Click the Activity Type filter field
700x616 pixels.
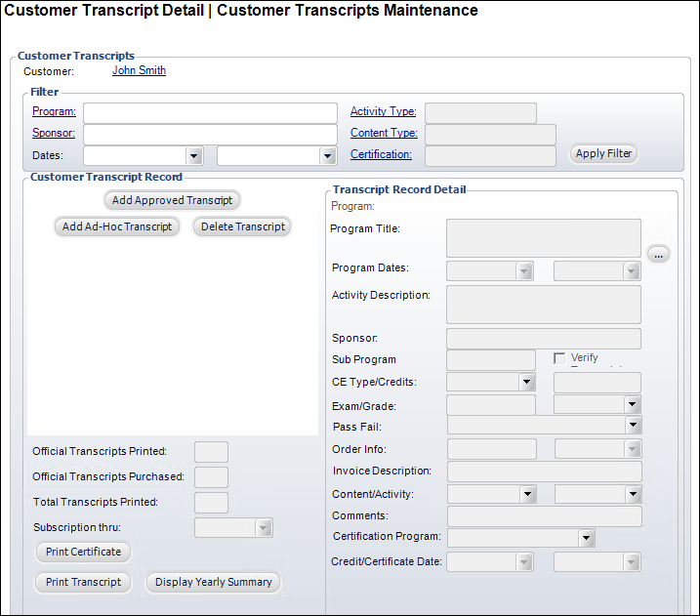(x=480, y=113)
